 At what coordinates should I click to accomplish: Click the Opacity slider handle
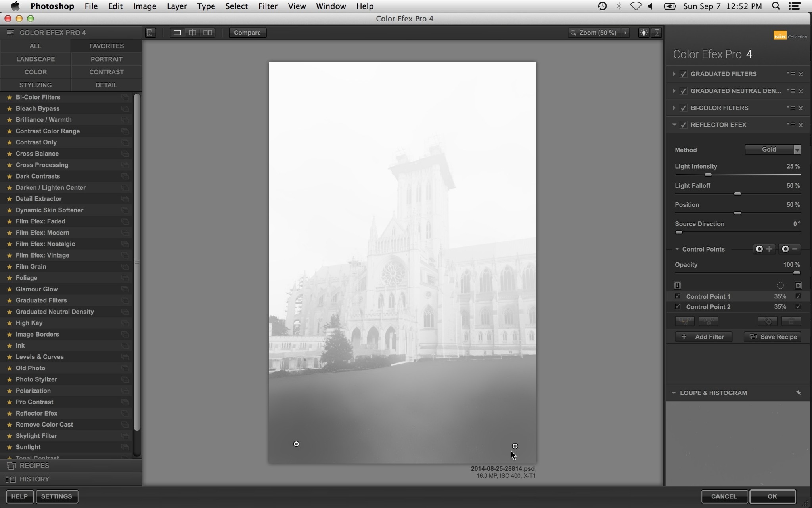point(797,273)
